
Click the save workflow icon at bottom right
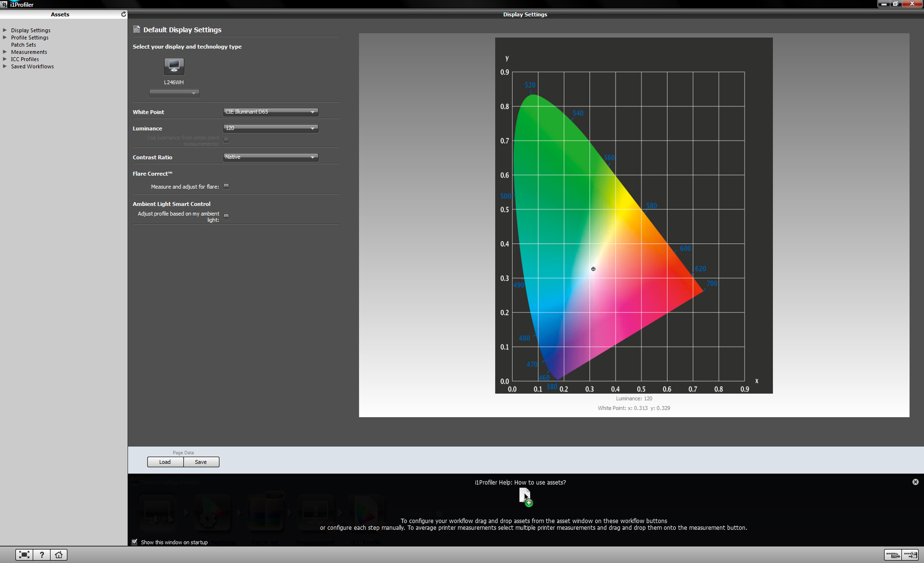(910, 555)
